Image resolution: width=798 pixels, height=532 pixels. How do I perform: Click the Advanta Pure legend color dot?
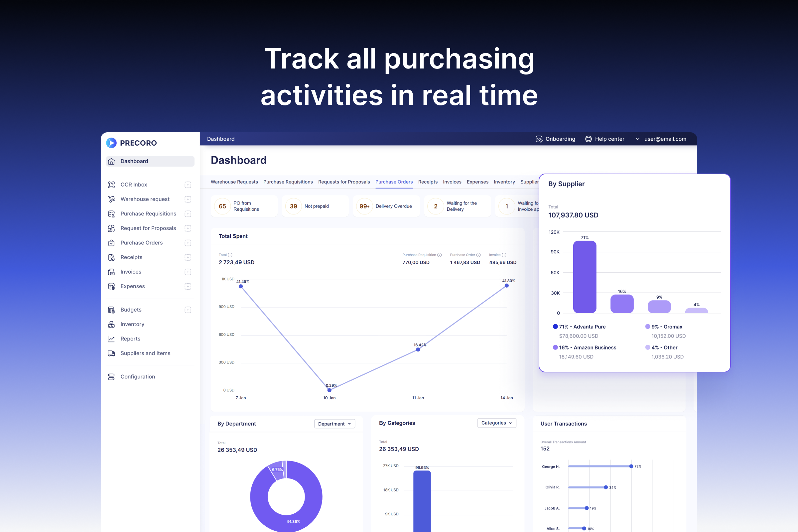(555, 327)
